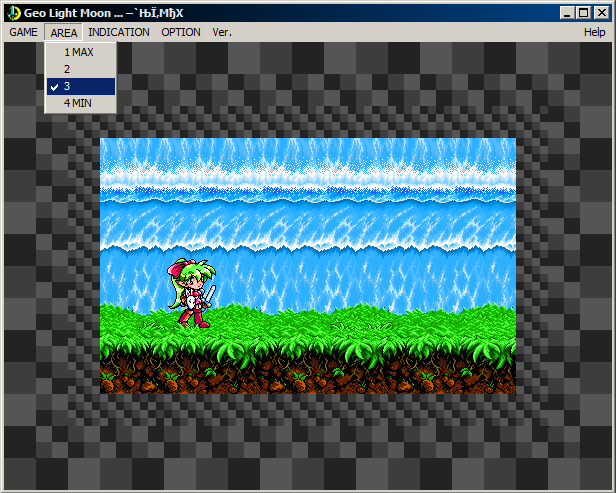Open the GAME menu
The width and height of the screenshot is (616, 493).
coord(24,32)
